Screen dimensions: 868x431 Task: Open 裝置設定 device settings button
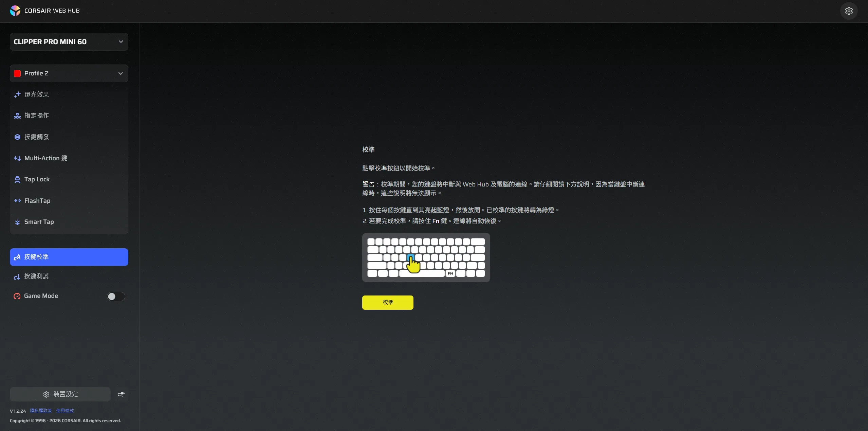(60, 394)
